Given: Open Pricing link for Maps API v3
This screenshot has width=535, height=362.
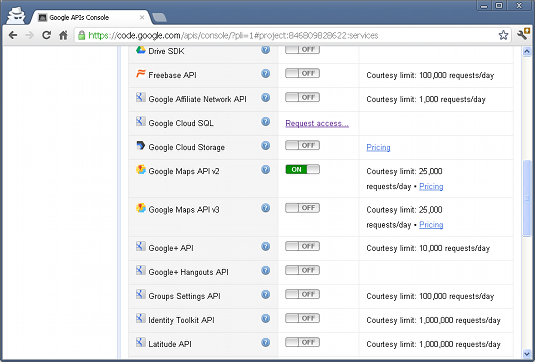Looking at the screenshot, I should [431, 225].
